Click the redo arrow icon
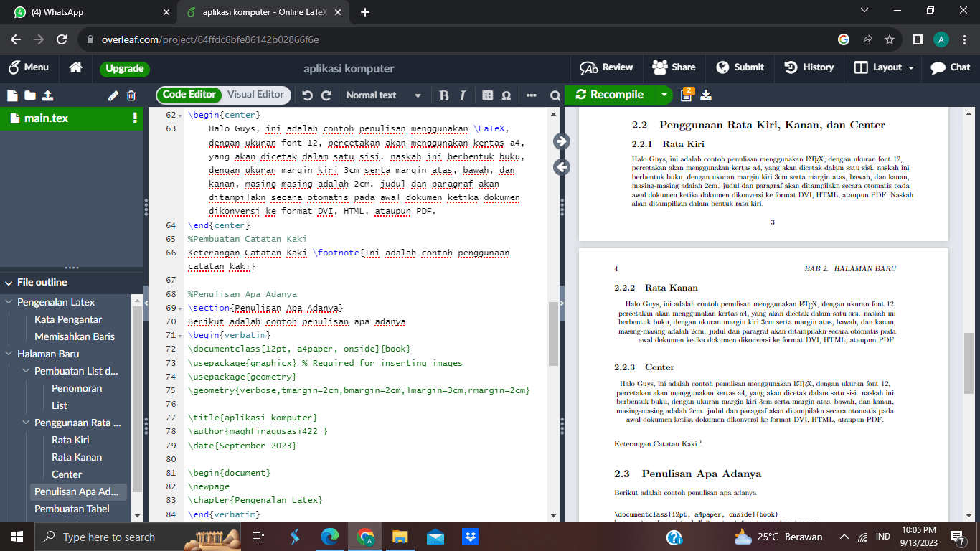Image resolution: width=980 pixels, height=551 pixels. [x=326, y=95]
